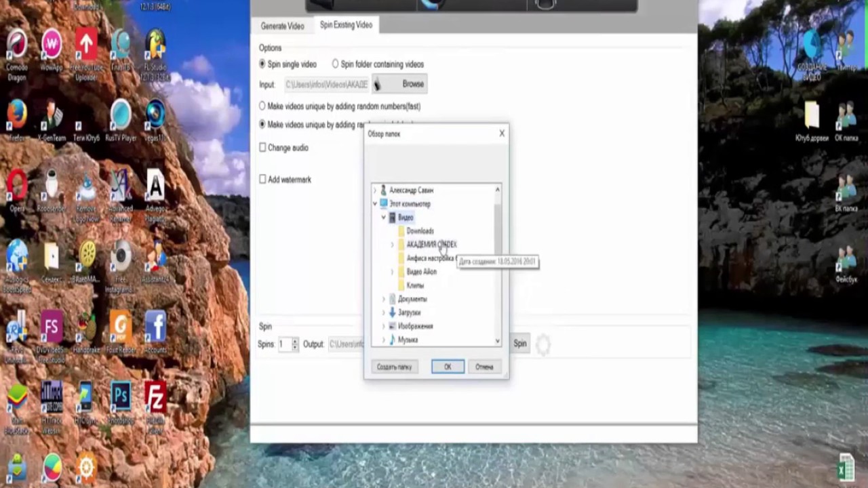Open the Фейсбук desktop shortcut
The height and width of the screenshot is (488, 868).
coord(846,263)
